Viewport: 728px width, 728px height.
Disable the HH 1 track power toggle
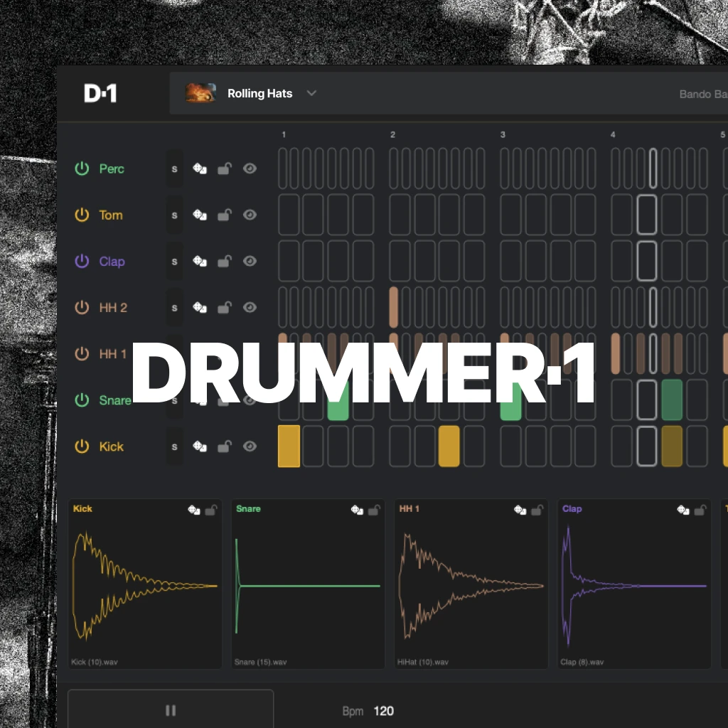(81, 353)
